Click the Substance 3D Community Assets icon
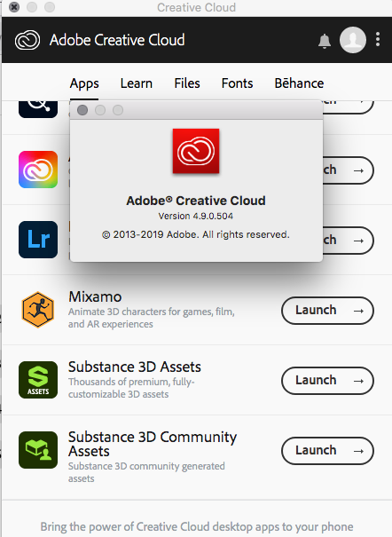Screen dimensions: 392x537 tap(38, 450)
